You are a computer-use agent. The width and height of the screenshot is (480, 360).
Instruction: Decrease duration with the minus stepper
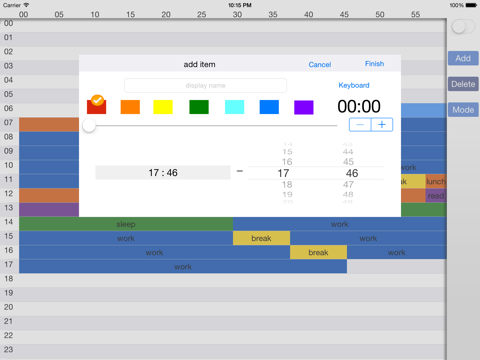360,125
